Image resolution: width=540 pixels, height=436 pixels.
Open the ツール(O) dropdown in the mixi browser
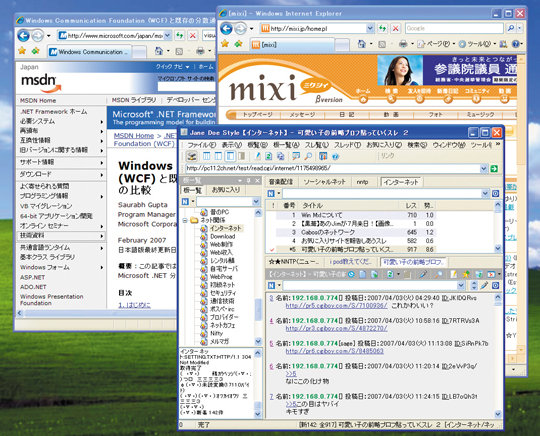pos(478,44)
